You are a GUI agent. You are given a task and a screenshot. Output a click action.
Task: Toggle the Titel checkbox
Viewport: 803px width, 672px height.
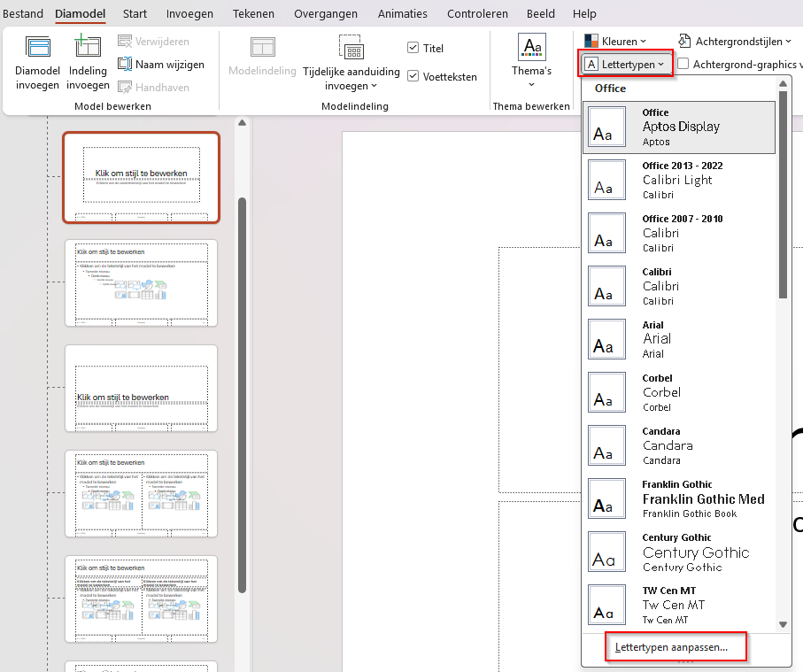click(x=413, y=48)
